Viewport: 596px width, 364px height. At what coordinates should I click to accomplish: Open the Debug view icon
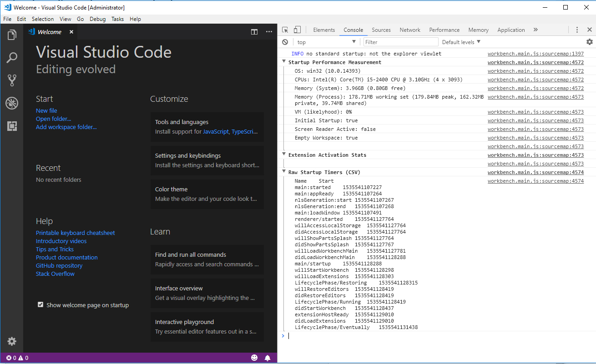pos(12,103)
